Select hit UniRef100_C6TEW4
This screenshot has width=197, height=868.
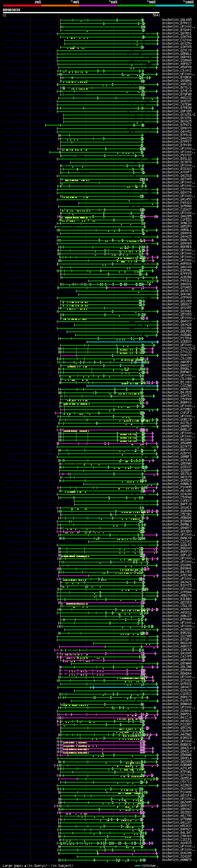click(x=177, y=104)
